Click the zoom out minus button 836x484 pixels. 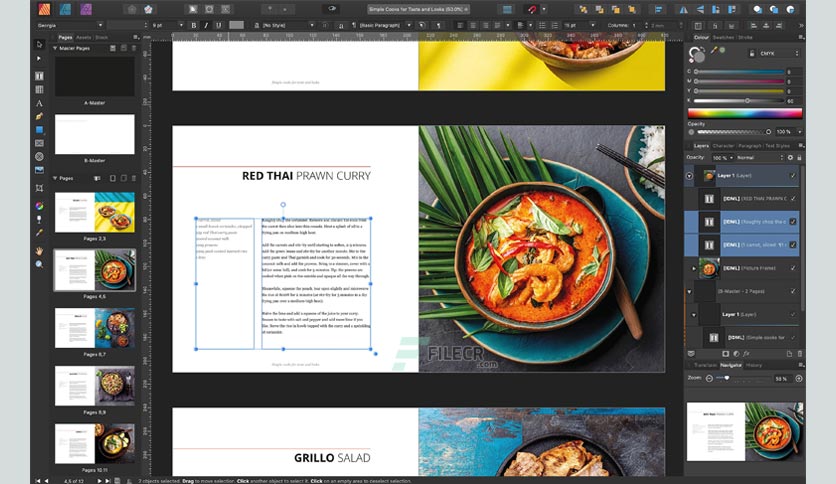(709, 378)
